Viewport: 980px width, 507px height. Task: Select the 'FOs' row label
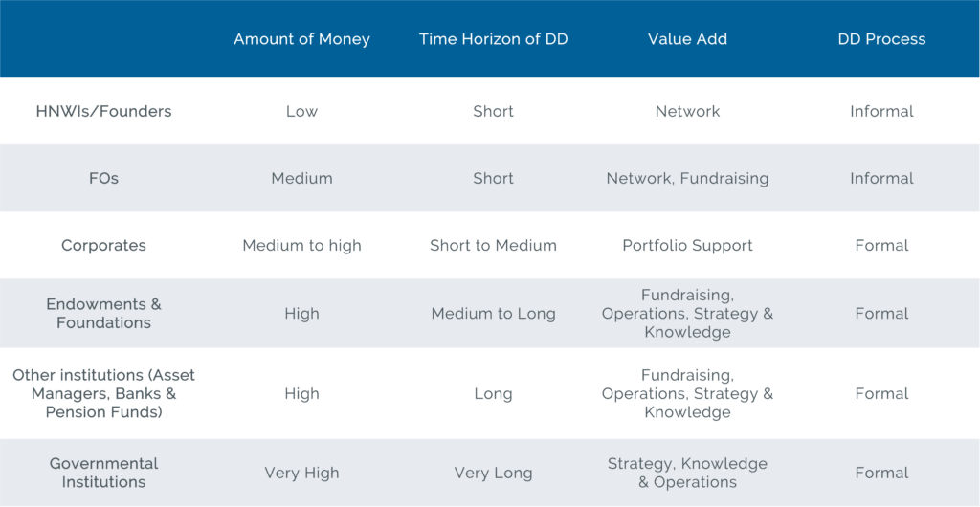(x=103, y=178)
